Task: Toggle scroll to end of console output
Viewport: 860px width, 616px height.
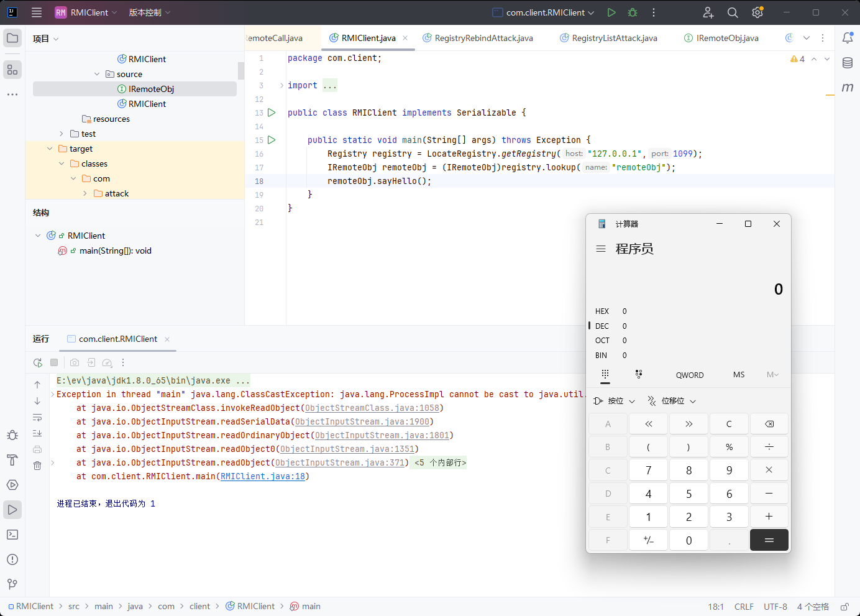Action: tap(37, 433)
